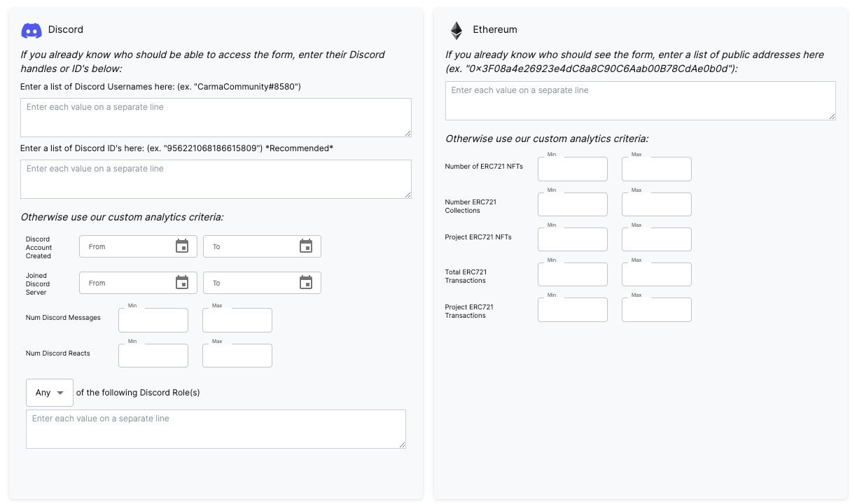Click Project ERC721 Transactions Max field
Viewport: 857px width, 504px height.
tap(657, 309)
